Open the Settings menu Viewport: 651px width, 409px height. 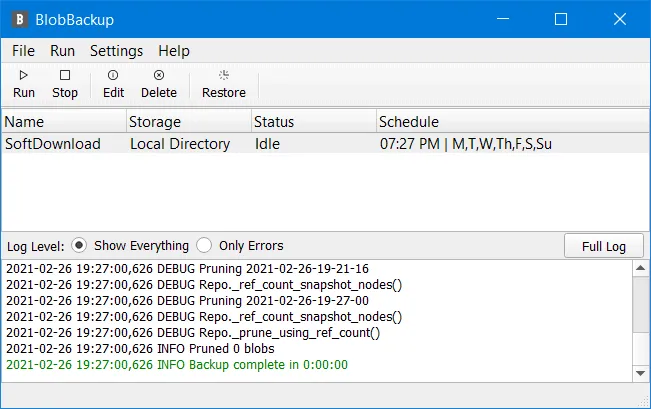(116, 51)
